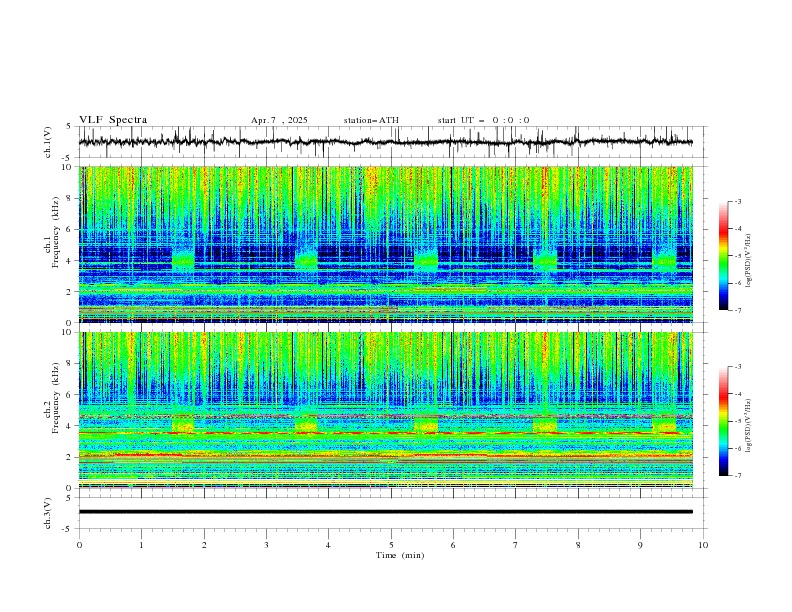Click the "-3" label on ch.1 colorbar
The width and height of the screenshot is (792, 612).
(x=737, y=201)
